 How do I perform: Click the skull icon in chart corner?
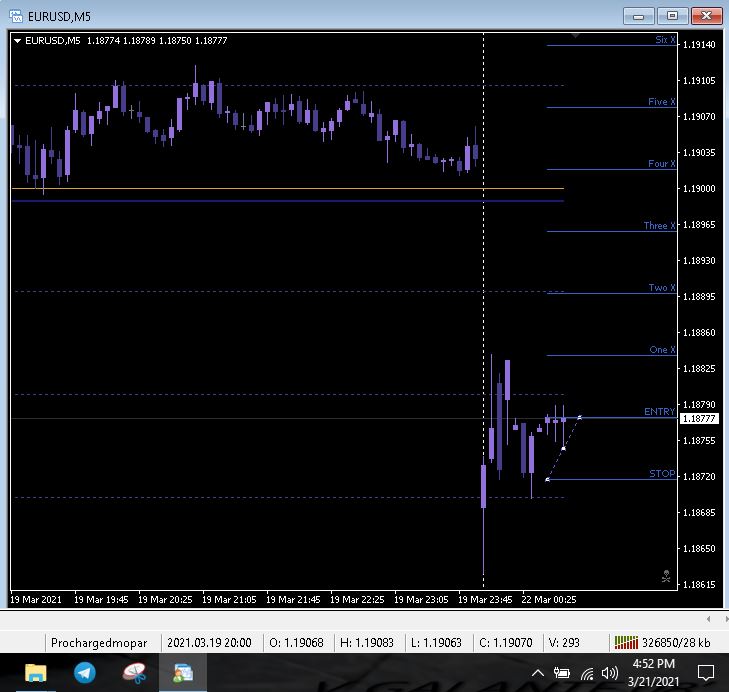(x=666, y=576)
